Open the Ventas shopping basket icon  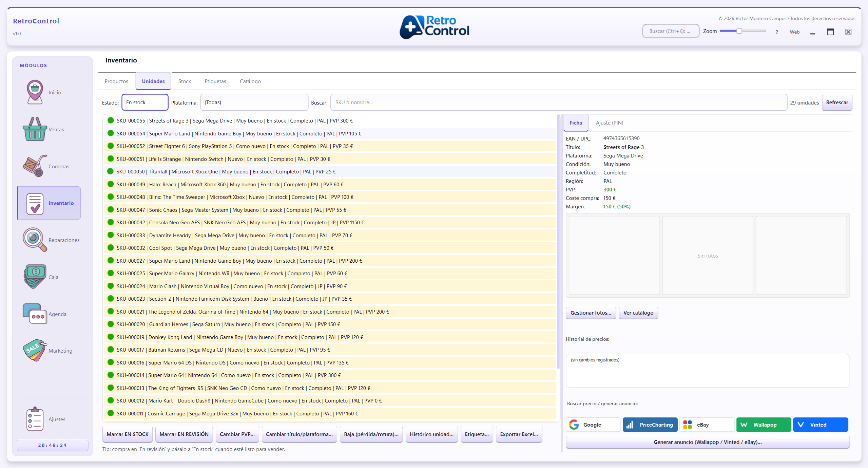coord(35,129)
